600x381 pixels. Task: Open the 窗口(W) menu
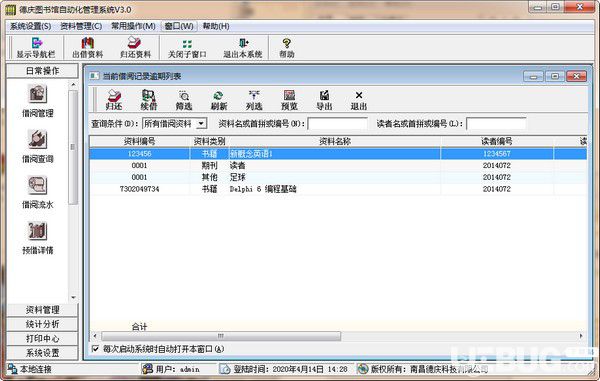[x=179, y=26]
